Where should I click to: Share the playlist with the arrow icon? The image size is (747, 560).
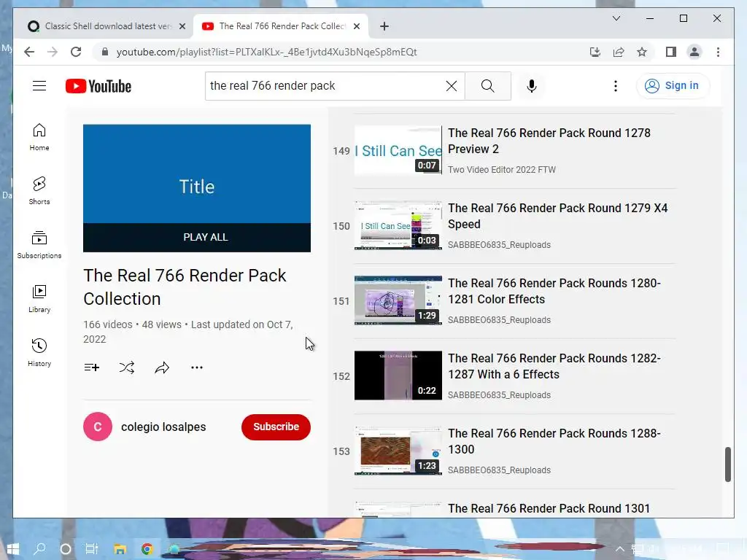tap(162, 367)
